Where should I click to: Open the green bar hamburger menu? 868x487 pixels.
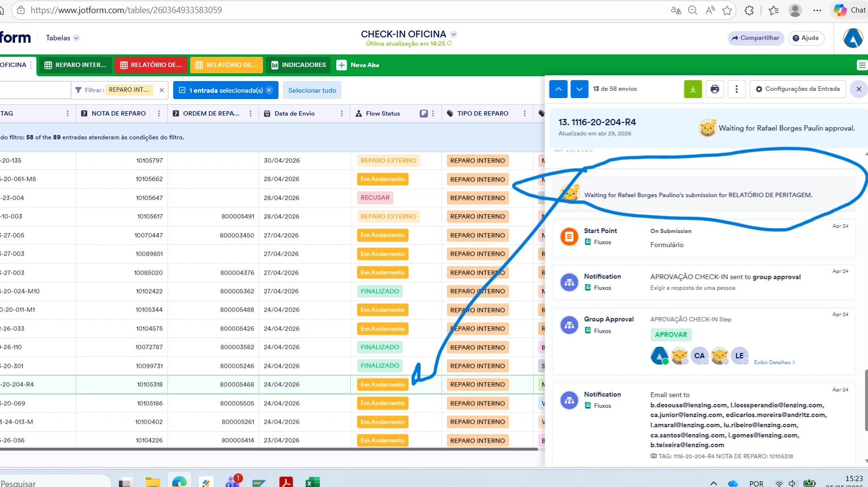(x=861, y=65)
